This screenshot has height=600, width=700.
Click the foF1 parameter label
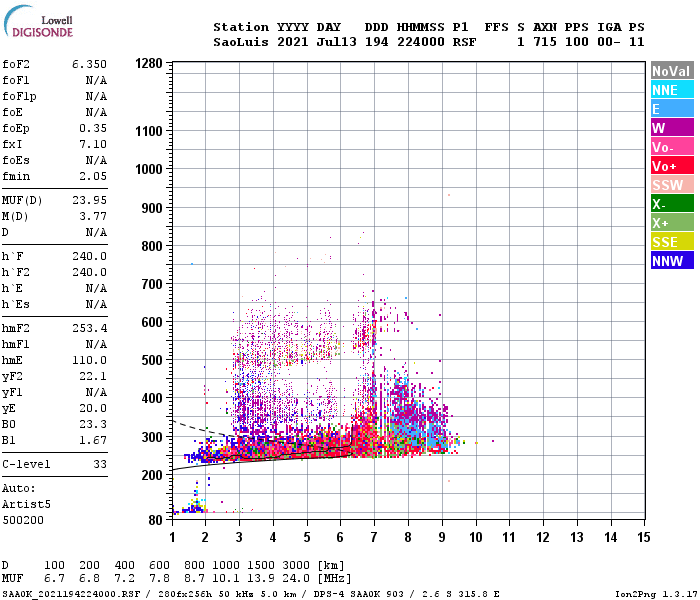16,80
